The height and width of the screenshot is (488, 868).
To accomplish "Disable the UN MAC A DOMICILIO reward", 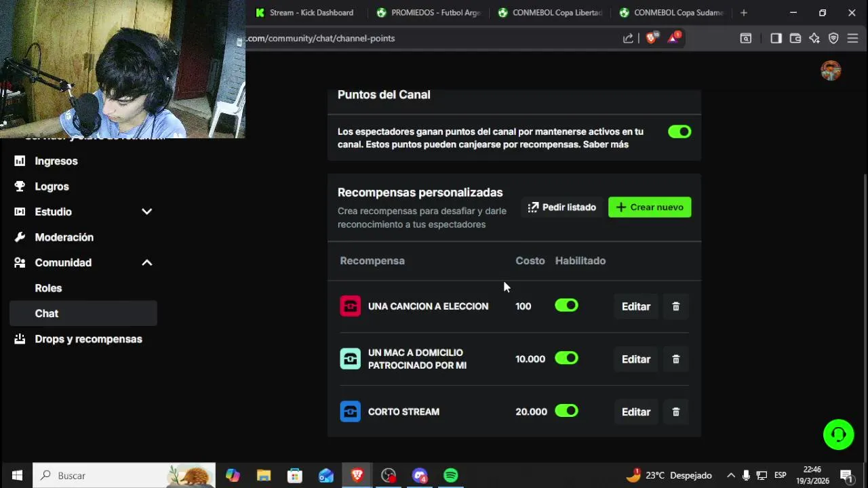I will (566, 358).
